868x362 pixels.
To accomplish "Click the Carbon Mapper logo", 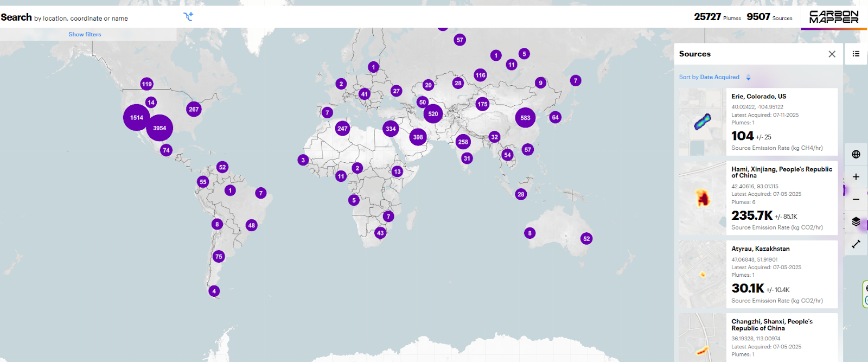I will (834, 17).
